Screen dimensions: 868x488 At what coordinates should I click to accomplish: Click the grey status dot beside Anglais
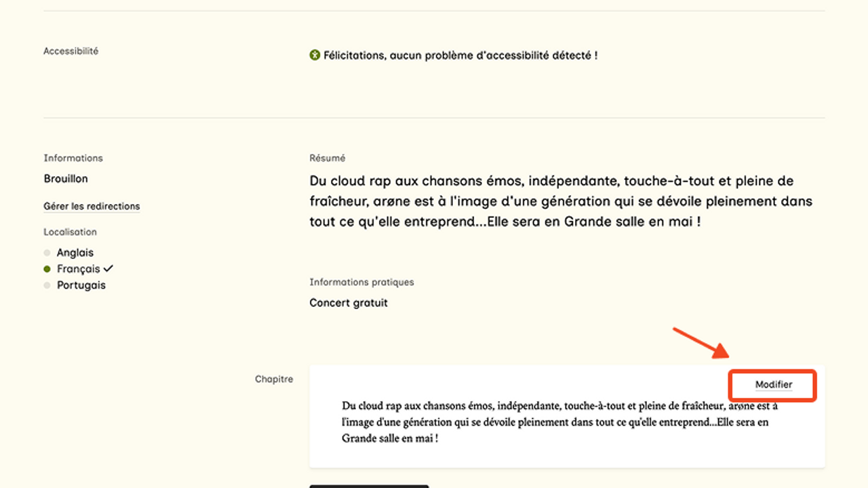[47, 253]
